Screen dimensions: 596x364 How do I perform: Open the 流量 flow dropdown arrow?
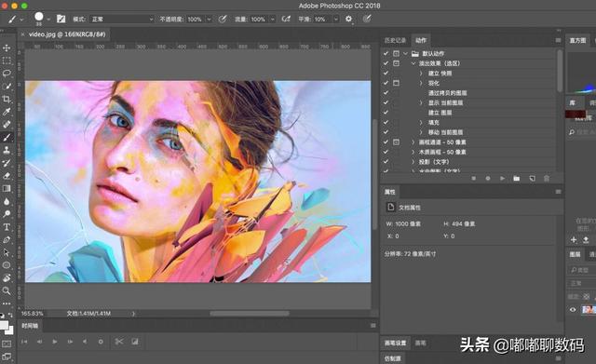point(273,19)
